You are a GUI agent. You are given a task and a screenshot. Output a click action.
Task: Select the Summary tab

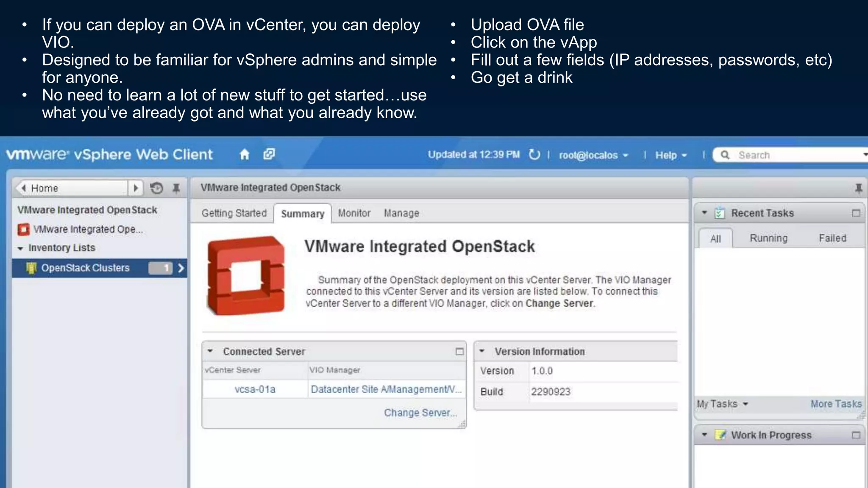pyautogui.click(x=303, y=213)
